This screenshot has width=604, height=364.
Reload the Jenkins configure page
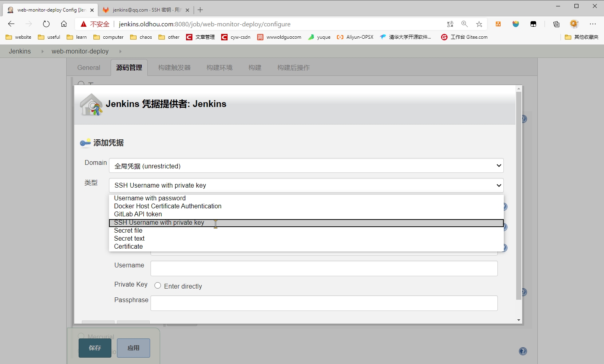click(x=46, y=24)
